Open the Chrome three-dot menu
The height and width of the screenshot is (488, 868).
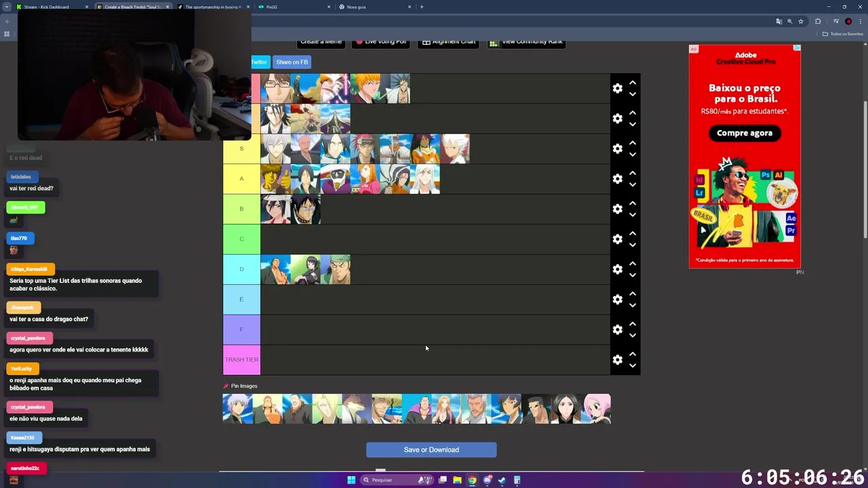click(860, 21)
